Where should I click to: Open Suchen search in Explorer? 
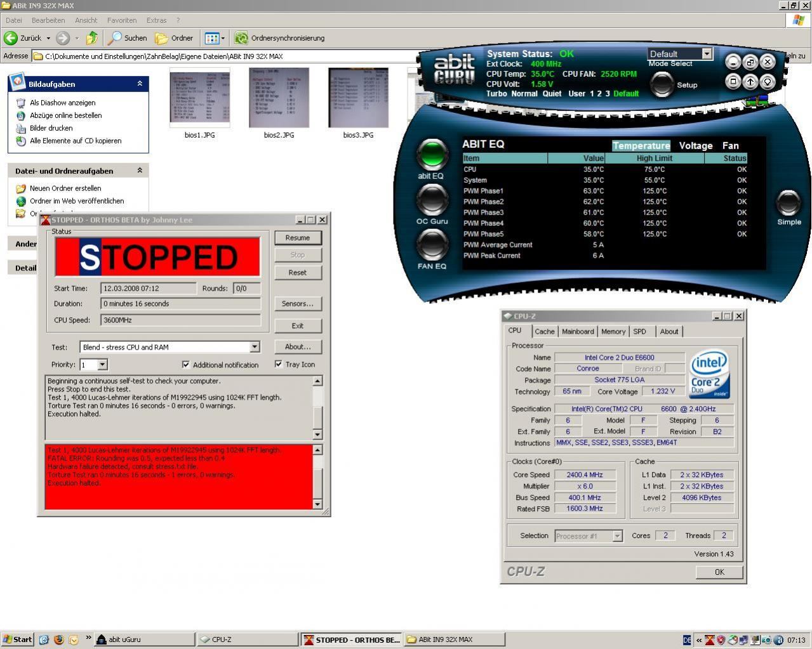128,38
